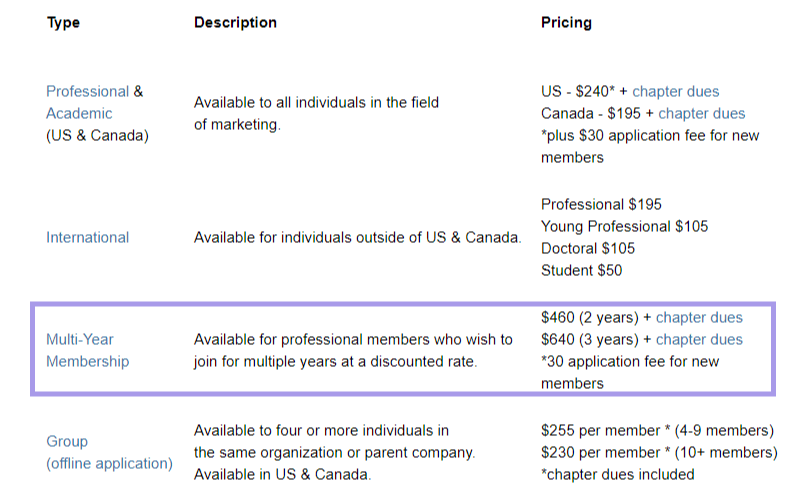Open the Group membership link
This screenshot has width=787, height=489.
pyautogui.click(x=67, y=441)
